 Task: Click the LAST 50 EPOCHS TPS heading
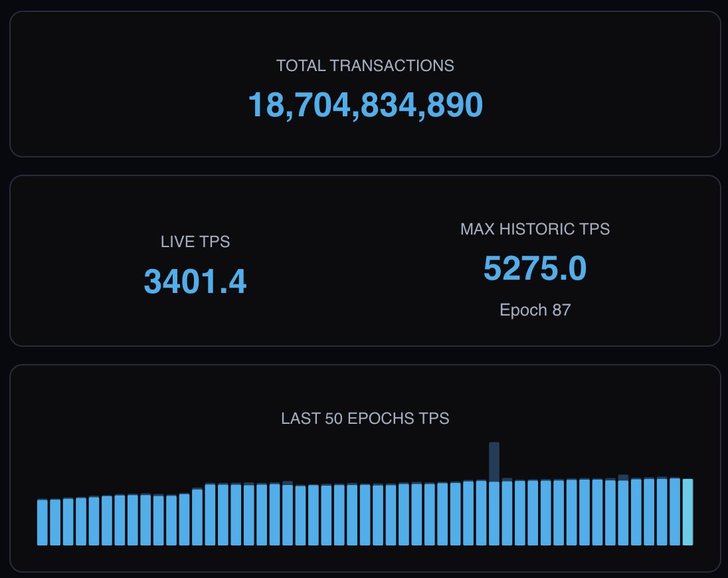click(x=364, y=419)
